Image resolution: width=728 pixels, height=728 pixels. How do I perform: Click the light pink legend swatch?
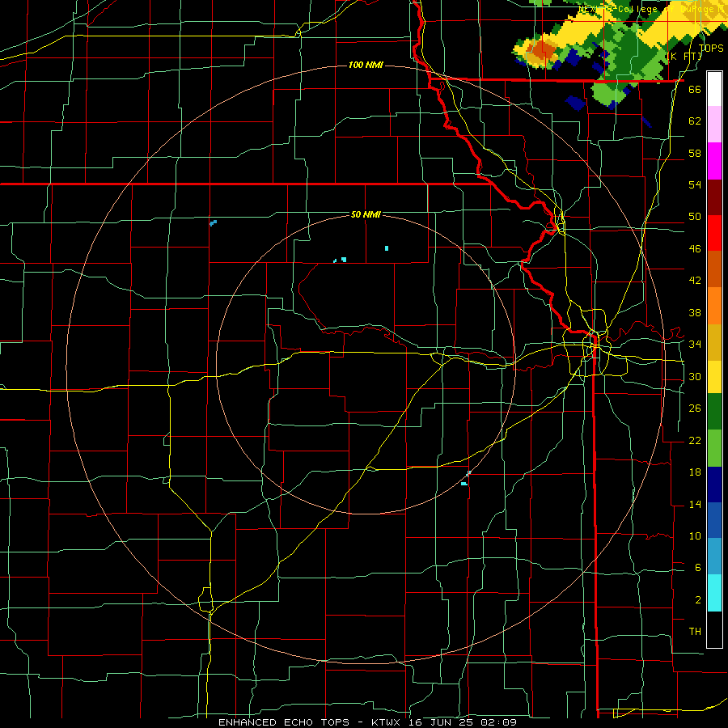[714, 125]
